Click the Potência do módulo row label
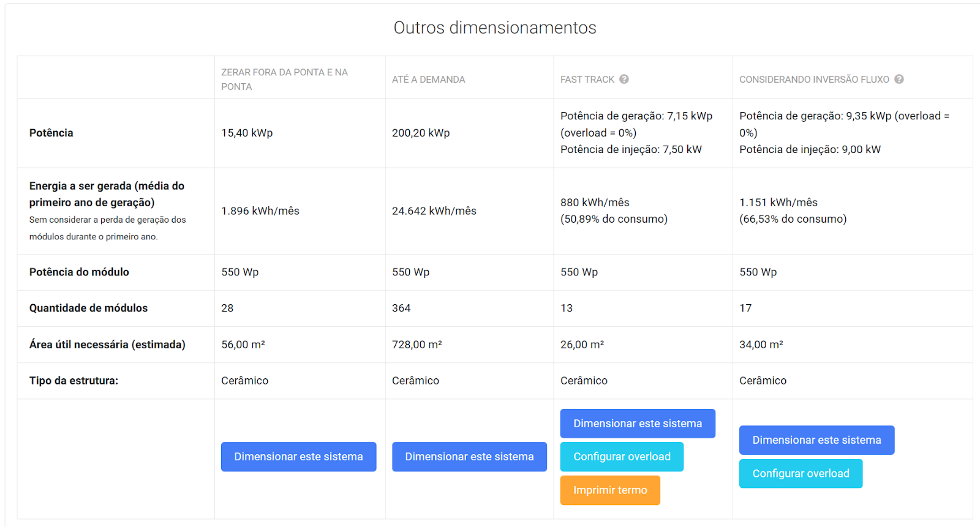 click(79, 272)
